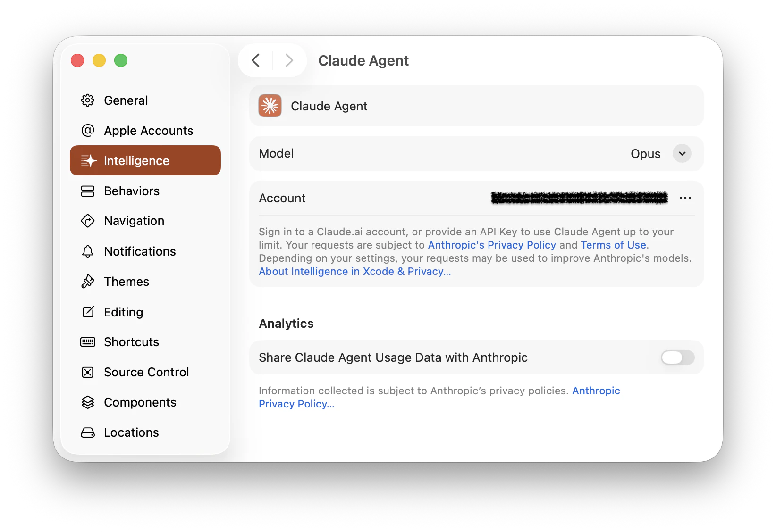This screenshot has width=776, height=532.
Task: Select Locations in the sidebar
Action: click(145, 432)
